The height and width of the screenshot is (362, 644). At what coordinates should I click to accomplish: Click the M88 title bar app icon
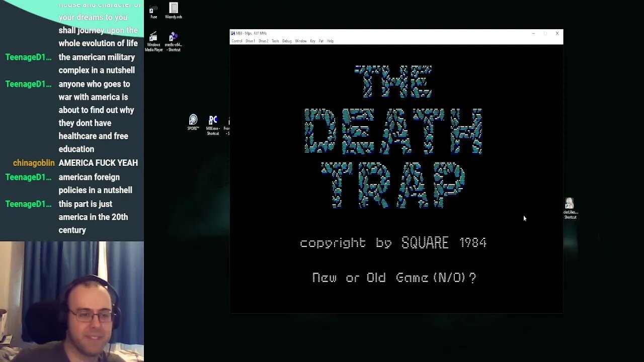tap(233, 33)
